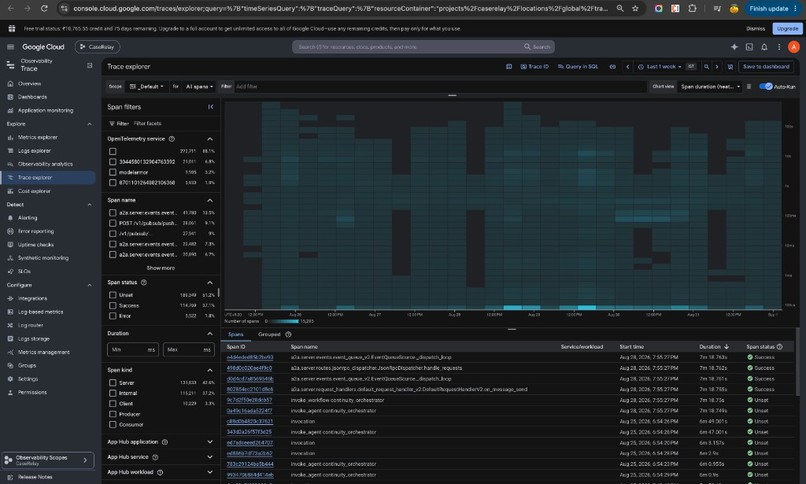Show help for App Hub application
This screenshot has width=806, height=484.
tap(165, 442)
